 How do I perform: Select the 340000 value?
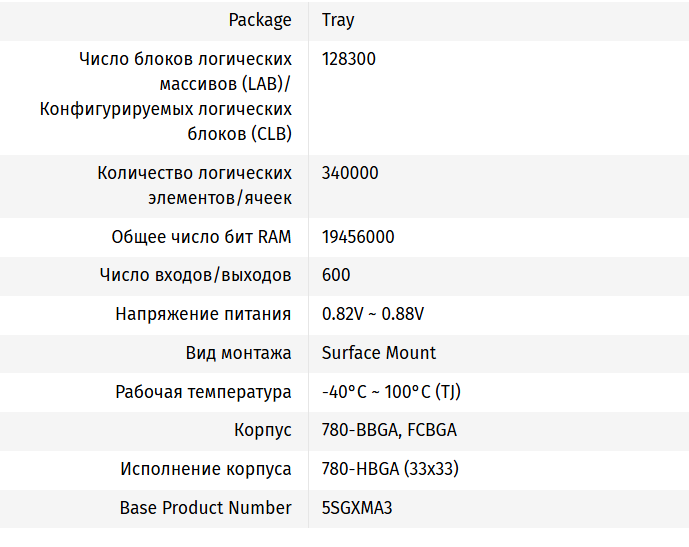click(350, 173)
